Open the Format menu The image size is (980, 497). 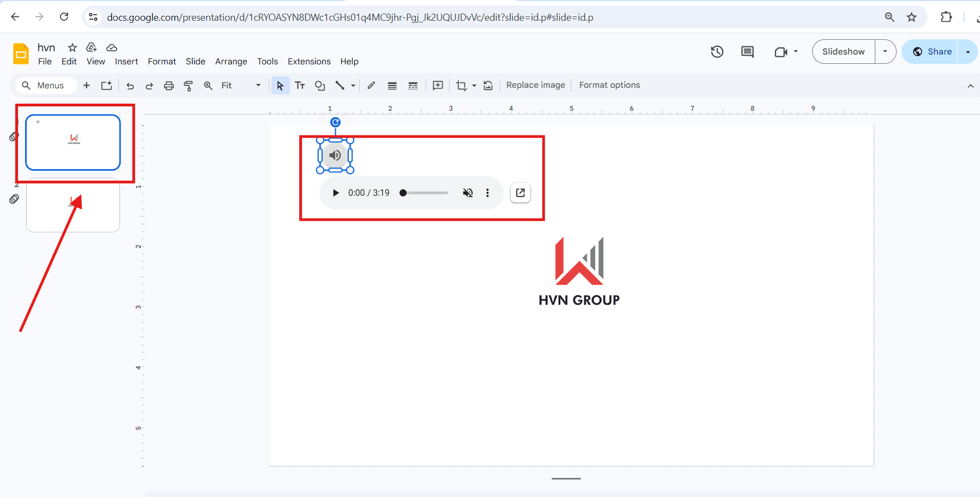(x=162, y=62)
